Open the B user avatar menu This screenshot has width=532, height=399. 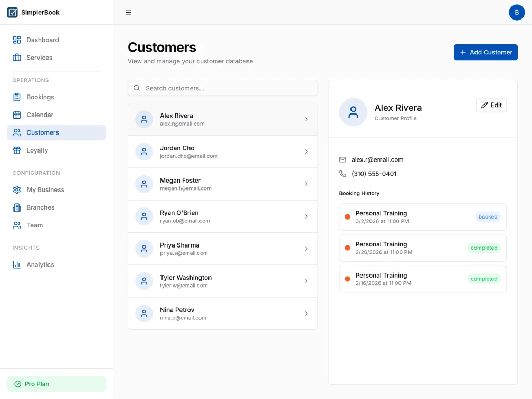pos(516,12)
